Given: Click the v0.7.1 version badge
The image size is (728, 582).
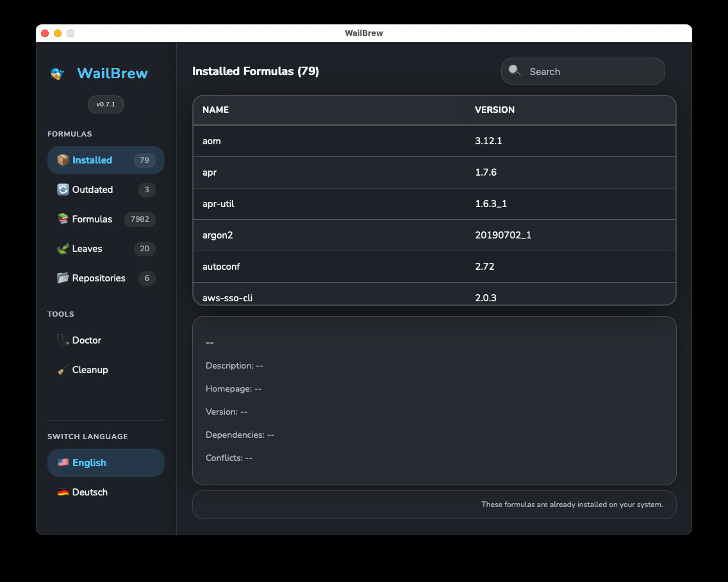Looking at the screenshot, I should [106, 104].
